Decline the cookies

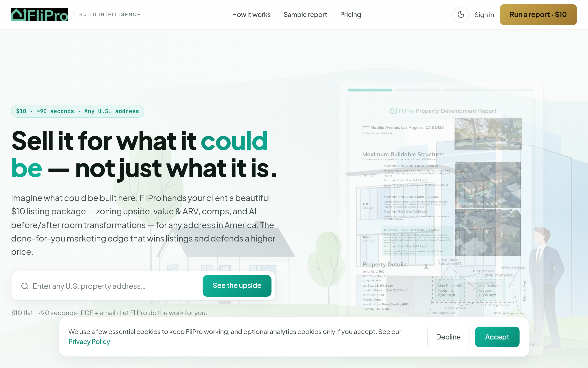point(448,337)
